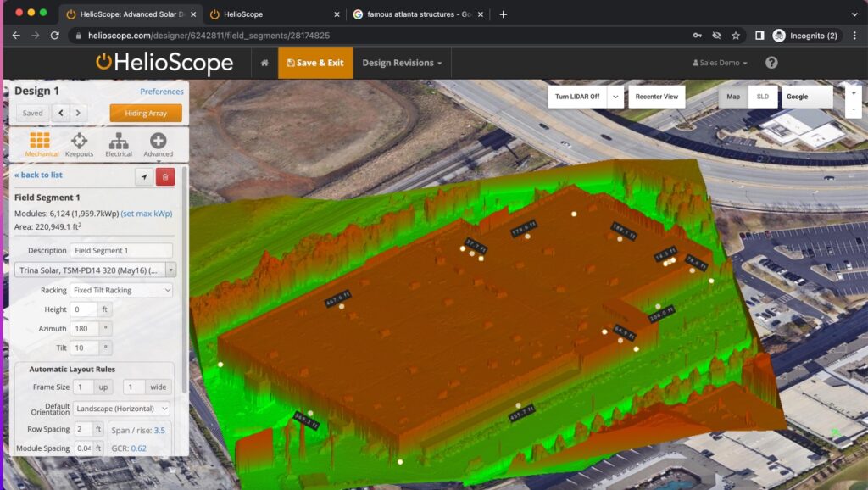Open HelioScope help via question mark icon
The image size is (868, 490).
point(770,63)
